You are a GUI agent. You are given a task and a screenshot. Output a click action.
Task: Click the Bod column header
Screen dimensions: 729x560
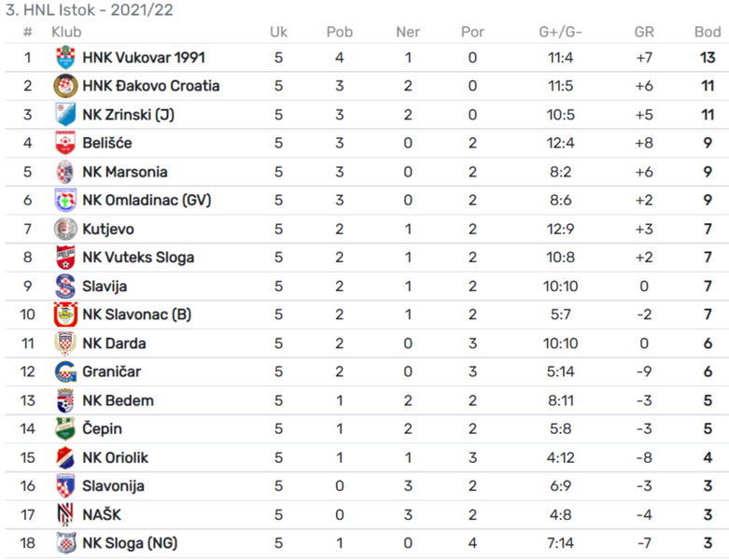708,32
